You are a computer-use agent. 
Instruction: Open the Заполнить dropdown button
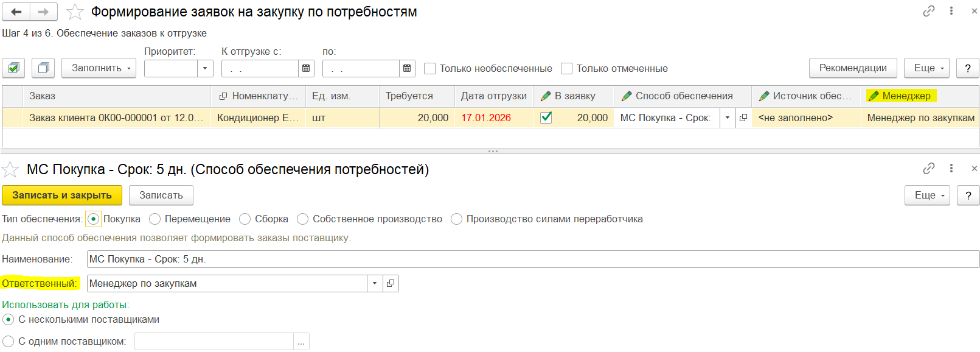coord(101,68)
